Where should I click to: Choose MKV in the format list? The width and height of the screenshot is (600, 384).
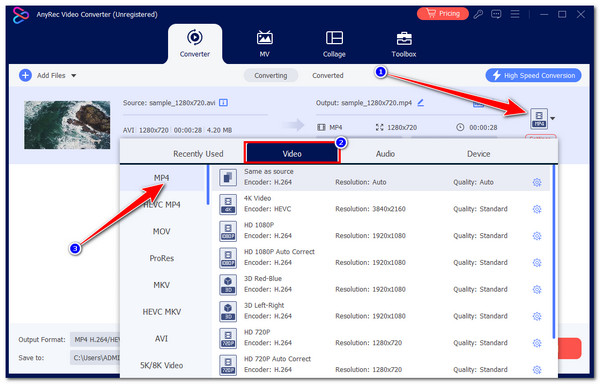(161, 285)
